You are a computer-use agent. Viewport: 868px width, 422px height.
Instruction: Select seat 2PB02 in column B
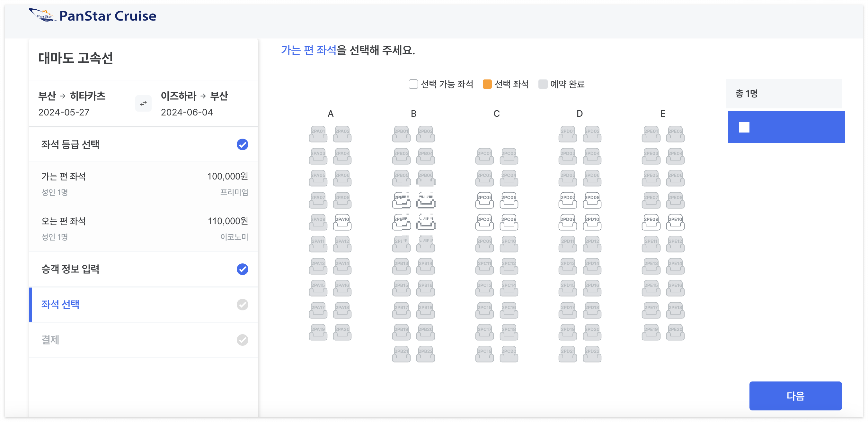[x=425, y=134]
